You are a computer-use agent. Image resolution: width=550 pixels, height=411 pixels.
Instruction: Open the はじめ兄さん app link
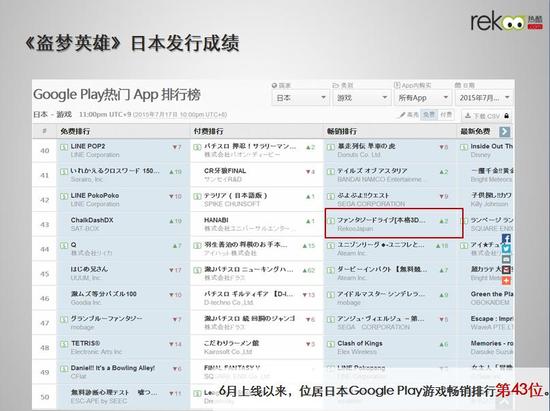(x=89, y=269)
